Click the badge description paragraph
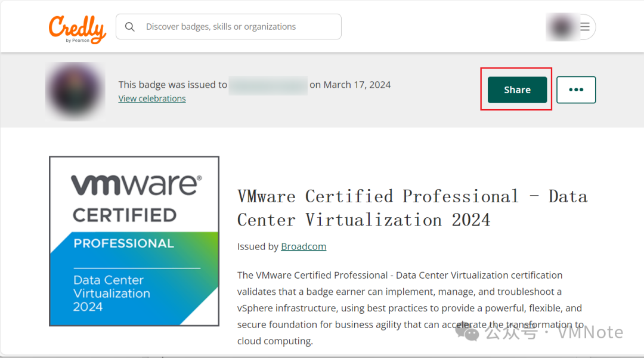Viewport: 644px width, 358px height. [x=411, y=308]
